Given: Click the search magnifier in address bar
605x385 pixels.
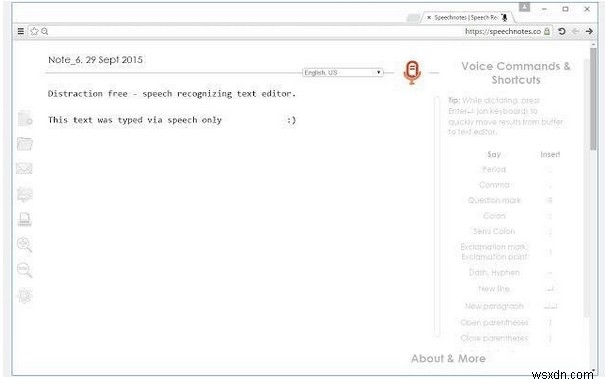Looking at the screenshot, I should 45,31.
